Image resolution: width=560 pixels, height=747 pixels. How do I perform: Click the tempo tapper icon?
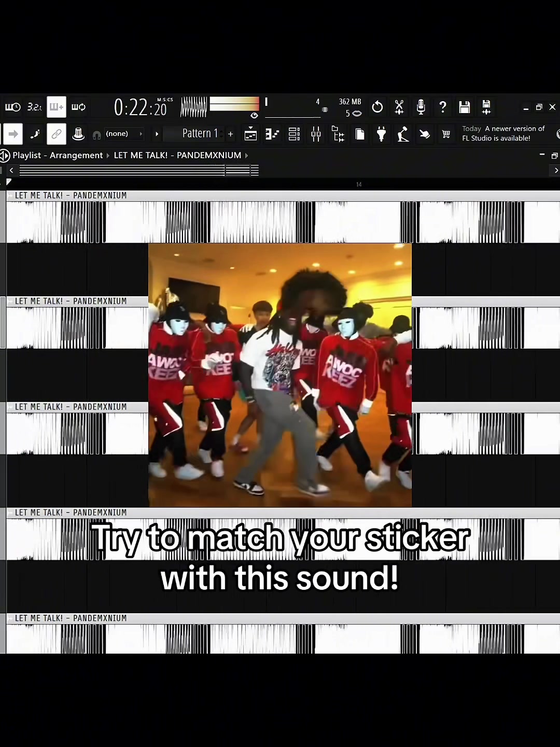[403, 134]
